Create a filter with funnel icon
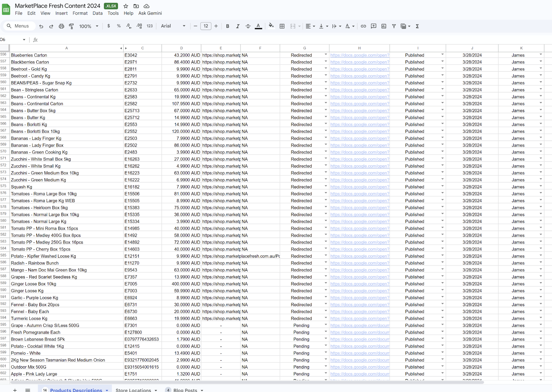 [x=394, y=26]
